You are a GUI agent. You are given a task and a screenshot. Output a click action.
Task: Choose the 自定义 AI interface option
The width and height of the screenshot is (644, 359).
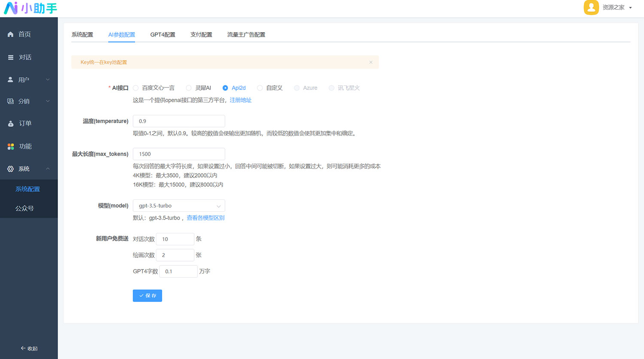pyautogui.click(x=260, y=87)
